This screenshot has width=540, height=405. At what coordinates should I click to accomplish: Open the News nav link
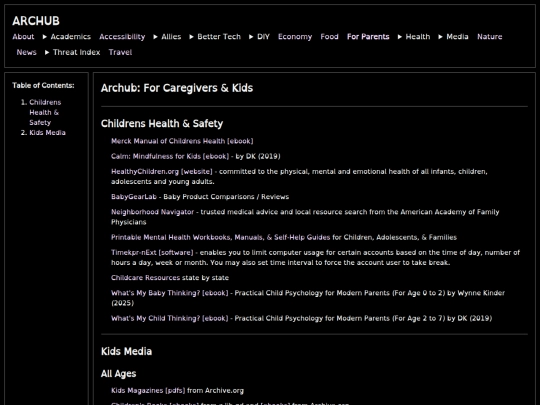[x=27, y=52]
